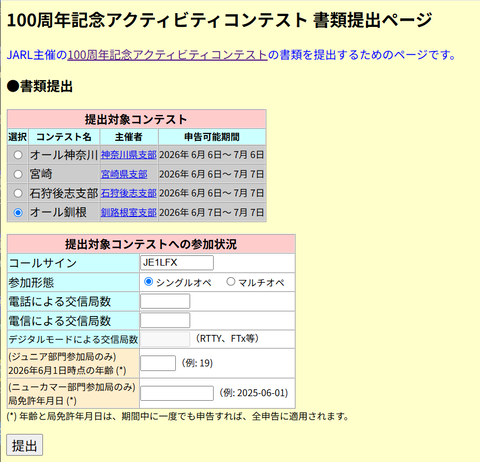Click the オール釧根 contest name cell

click(64, 213)
